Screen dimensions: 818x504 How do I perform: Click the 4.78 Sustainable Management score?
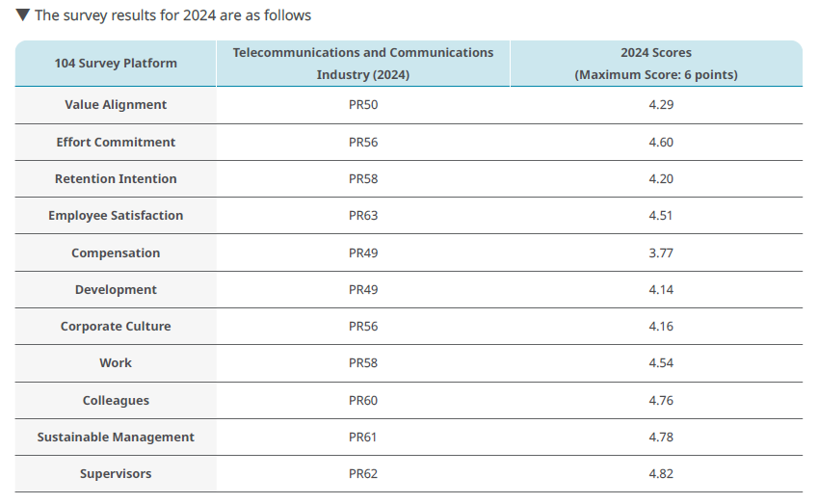tap(661, 438)
